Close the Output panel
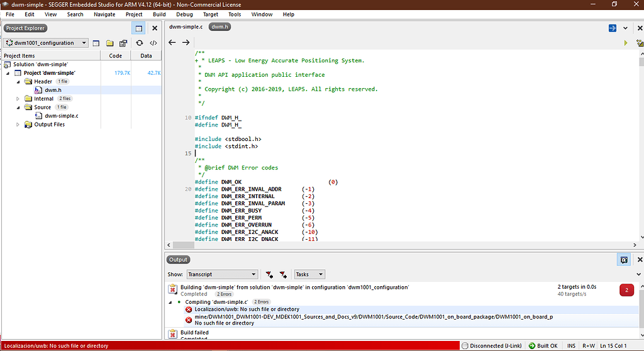Image resolution: width=644 pixels, height=351 pixels. [640, 260]
